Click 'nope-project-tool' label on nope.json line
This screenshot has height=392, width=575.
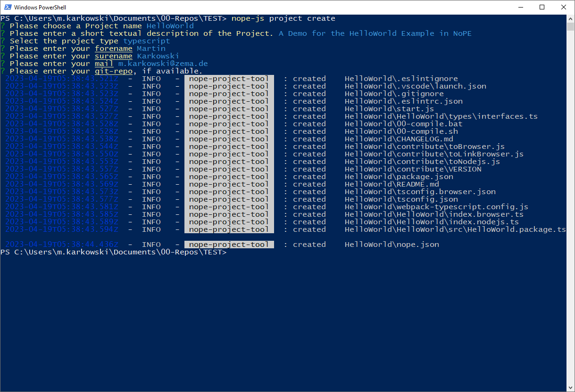point(229,245)
